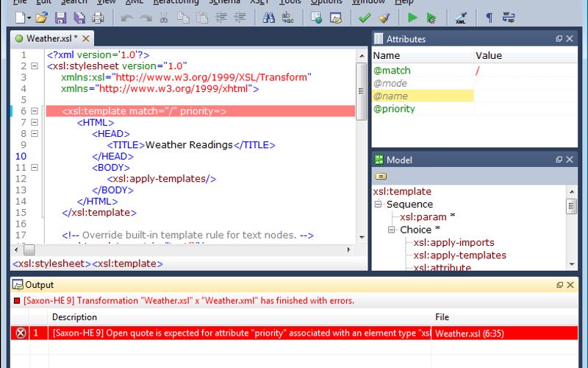Click the editor horizontal scroll right arrow
Viewport: 588px width, 368px height.
348,250
